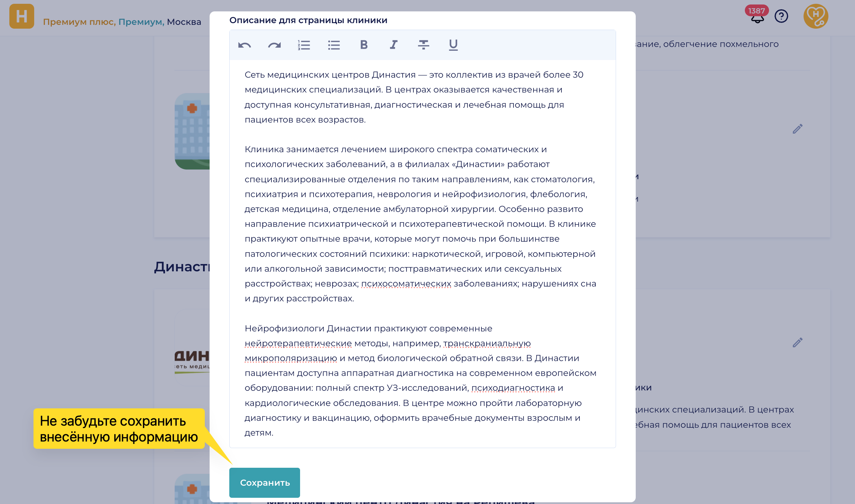Toggle bold text formatting
Image resolution: width=855 pixels, height=504 pixels.
click(x=364, y=45)
